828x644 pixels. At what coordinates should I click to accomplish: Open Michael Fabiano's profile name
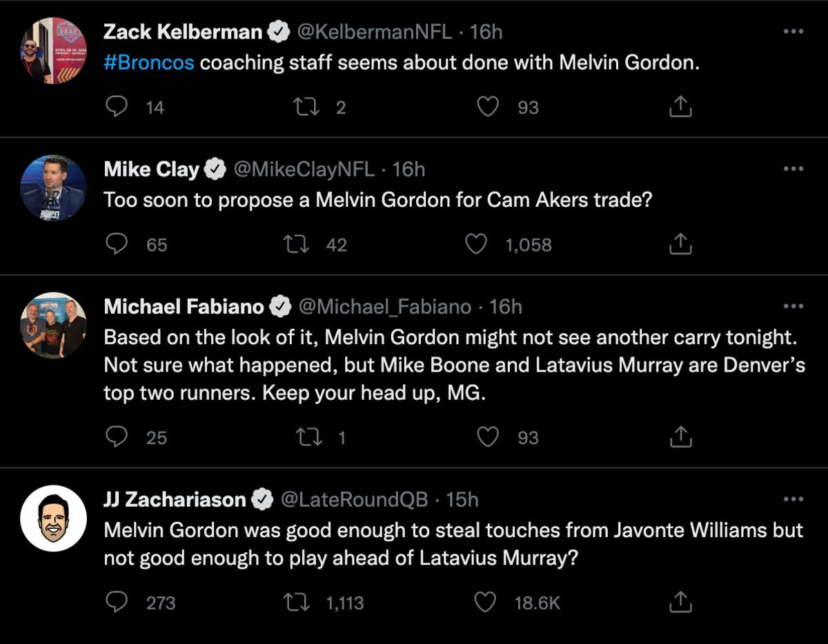point(184,307)
